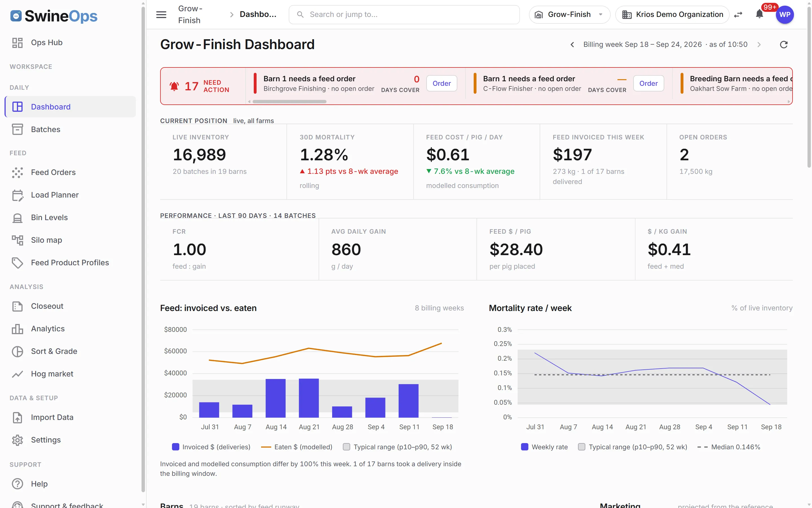Click Order for C-Flow Finisher Barn 1
Screen dimensions: 812x508
click(648, 83)
